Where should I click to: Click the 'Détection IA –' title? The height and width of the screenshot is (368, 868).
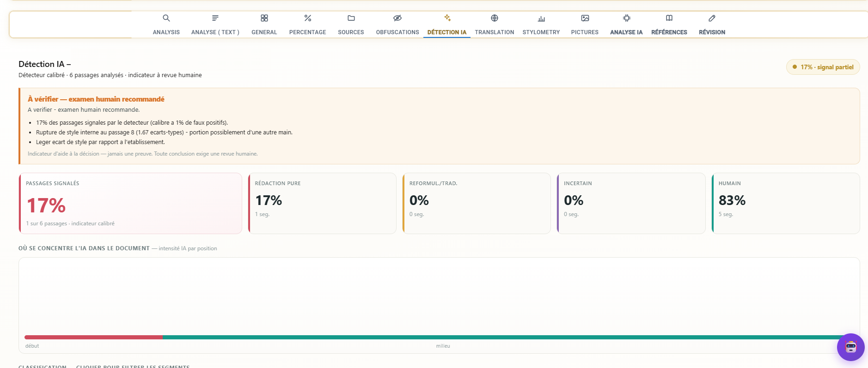pos(45,64)
